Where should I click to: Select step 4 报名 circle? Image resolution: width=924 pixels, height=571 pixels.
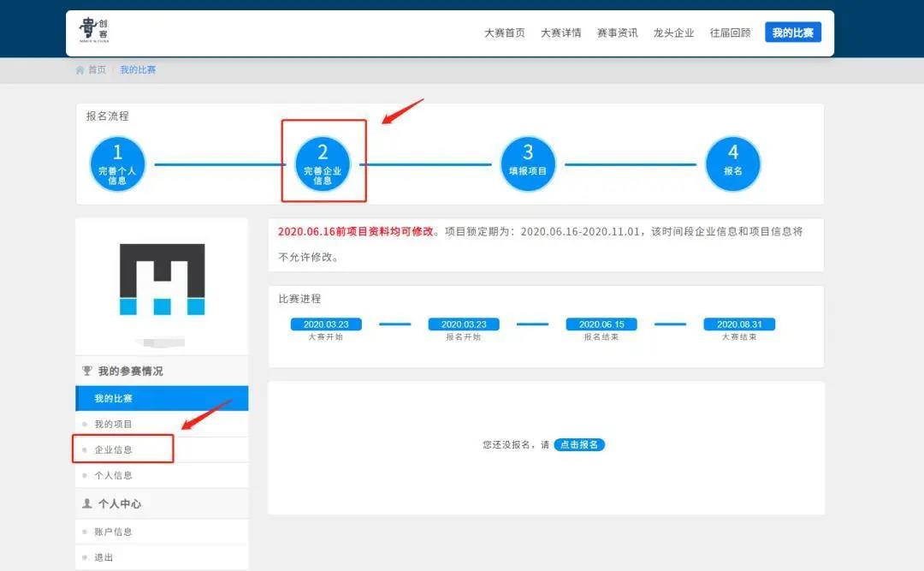733,163
